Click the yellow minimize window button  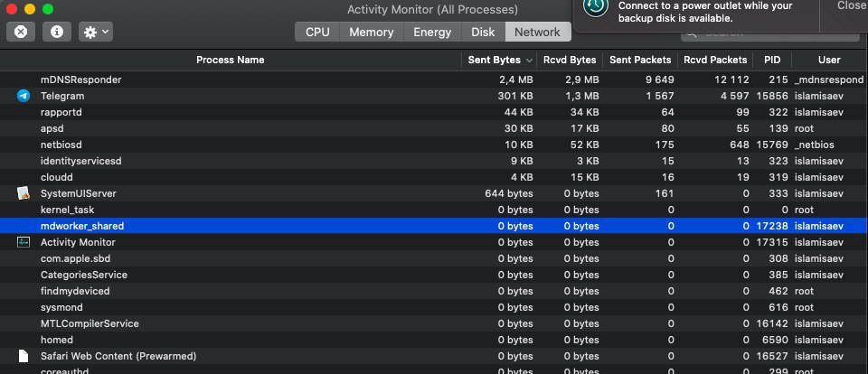point(30,9)
